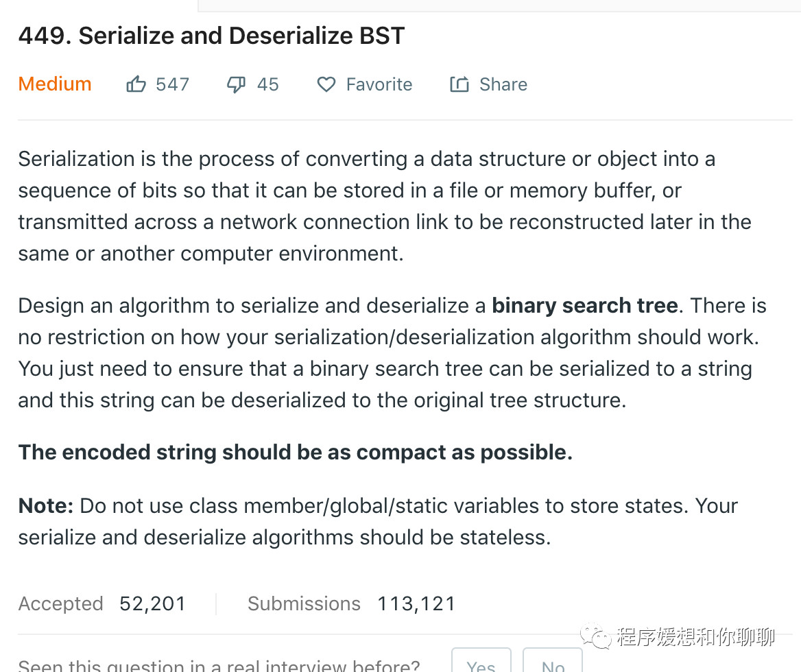
Task: Downvote the problem with thumbs-down icon
Action: 236,84
